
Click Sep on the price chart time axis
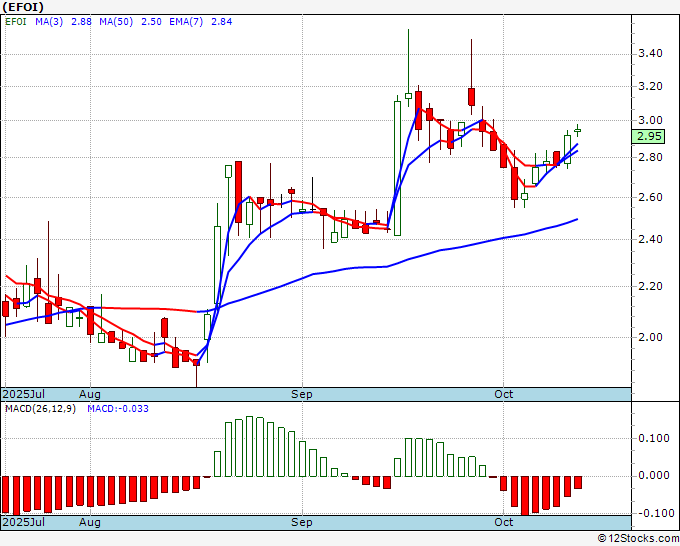pyautogui.click(x=301, y=394)
